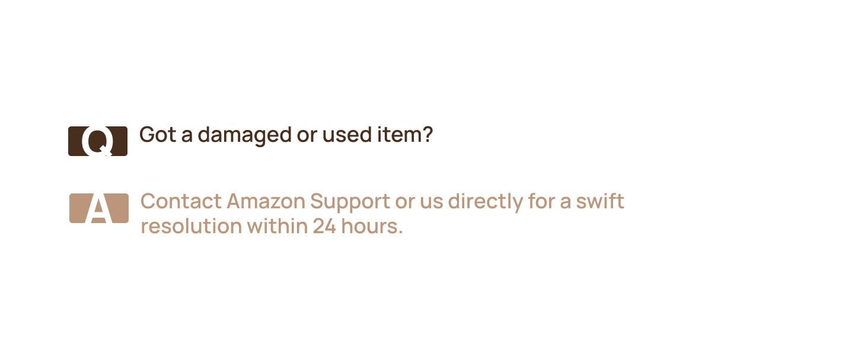Viewport: 868px width, 356px height.
Task: Click the answer's first line starting 'Contact Amazon Support'
Action: click(x=382, y=202)
